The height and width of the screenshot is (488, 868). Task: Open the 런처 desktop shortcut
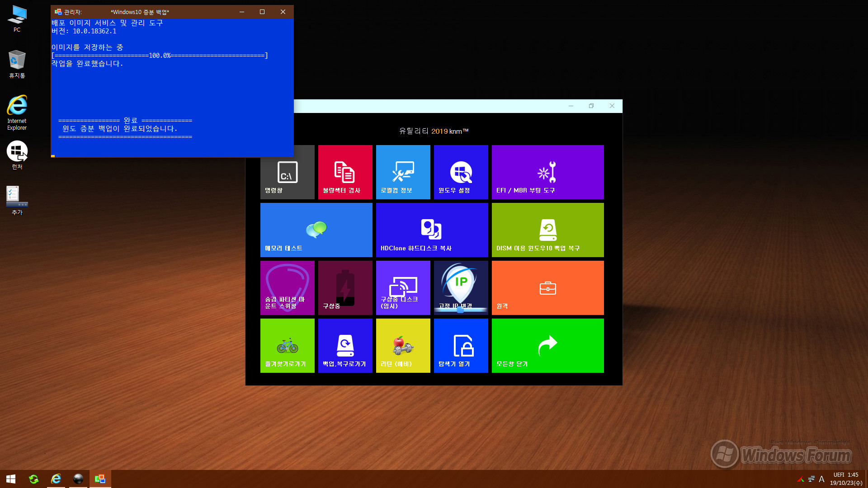pyautogui.click(x=17, y=155)
